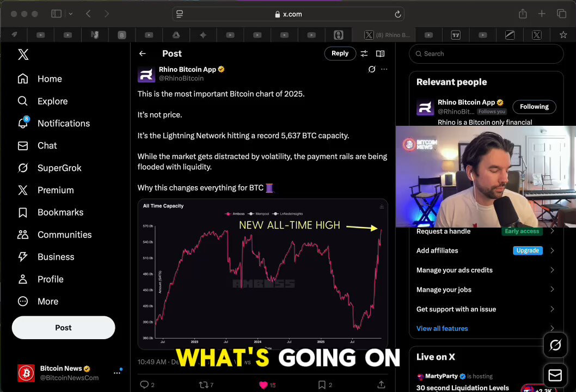Image resolution: width=576 pixels, height=392 pixels.
Task: Toggle Safari sidebar button
Action: 56,14
